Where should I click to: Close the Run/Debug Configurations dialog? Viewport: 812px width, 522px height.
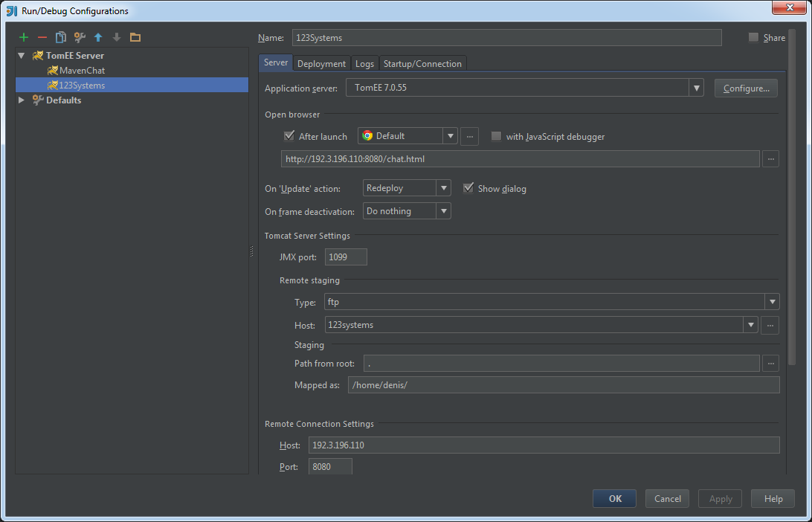click(790, 7)
